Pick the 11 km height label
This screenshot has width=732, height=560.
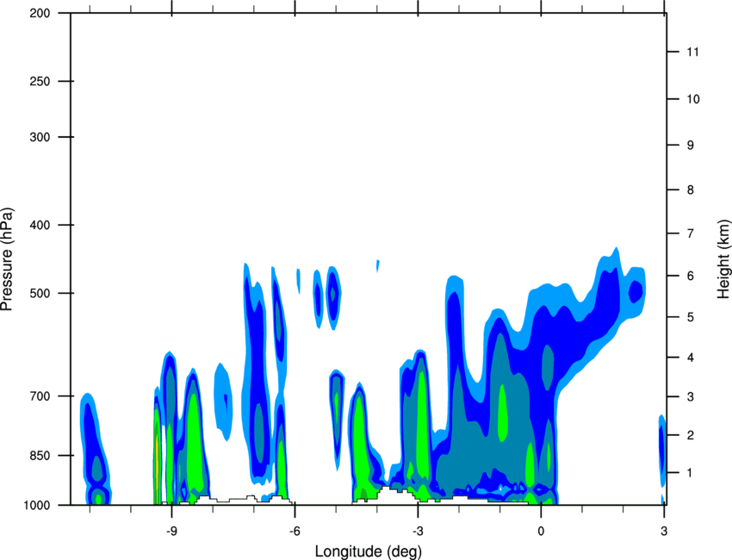click(692, 52)
